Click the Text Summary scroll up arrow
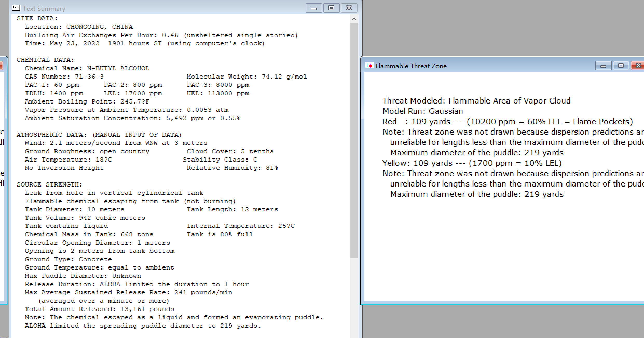Viewport: 644px width, 338px height. [354, 19]
